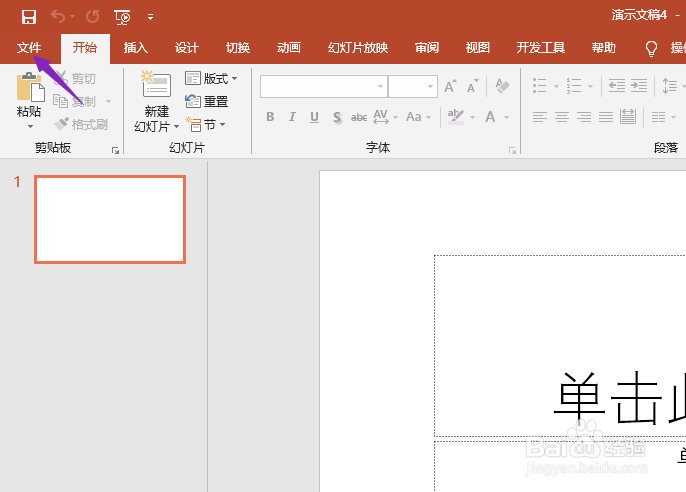Click the Undo arrow icon
This screenshot has height=492, width=686.
click(x=58, y=17)
